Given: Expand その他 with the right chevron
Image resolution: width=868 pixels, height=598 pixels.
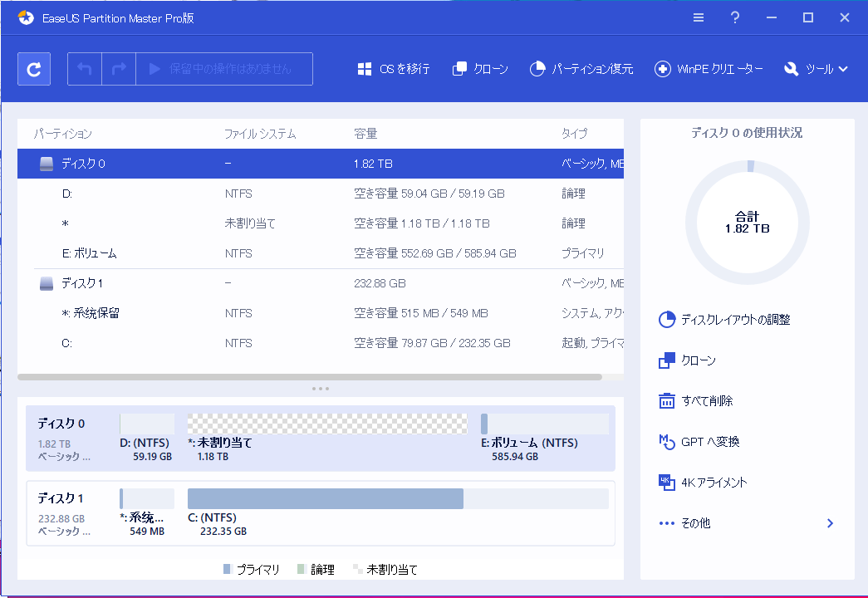Looking at the screenshot, I should 830,523.
